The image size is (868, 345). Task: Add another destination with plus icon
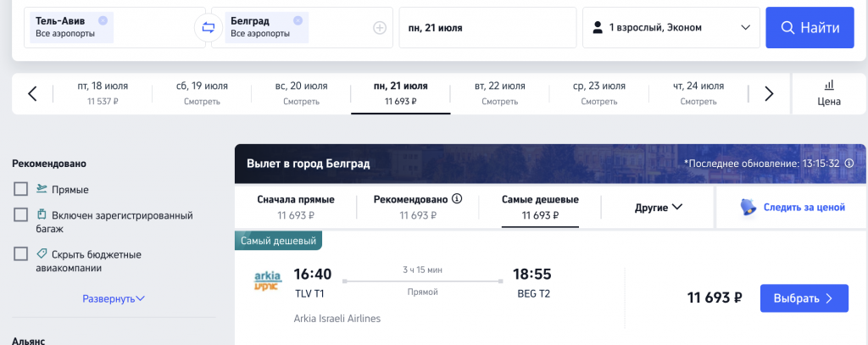point(380,28)
